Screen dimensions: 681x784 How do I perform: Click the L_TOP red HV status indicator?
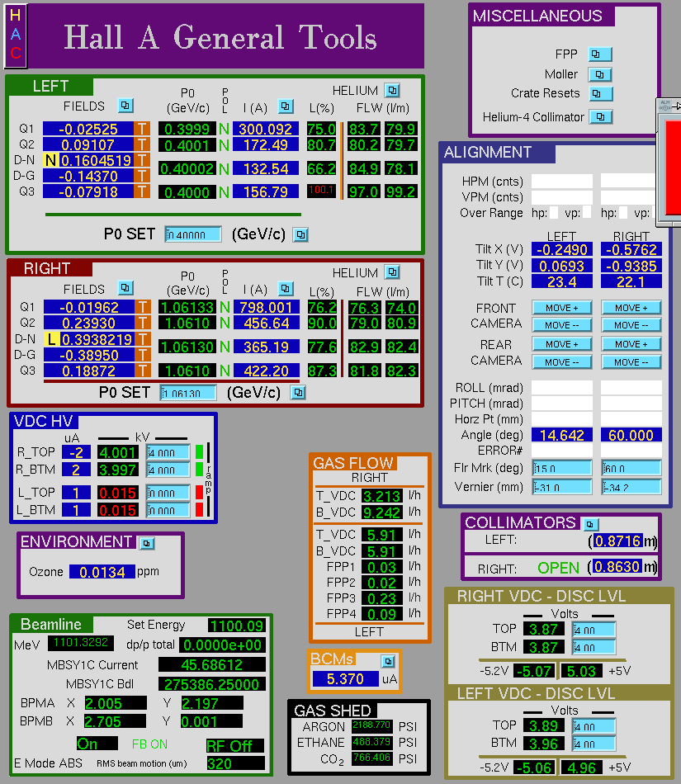pyautogui.click(x=199, y=493)
